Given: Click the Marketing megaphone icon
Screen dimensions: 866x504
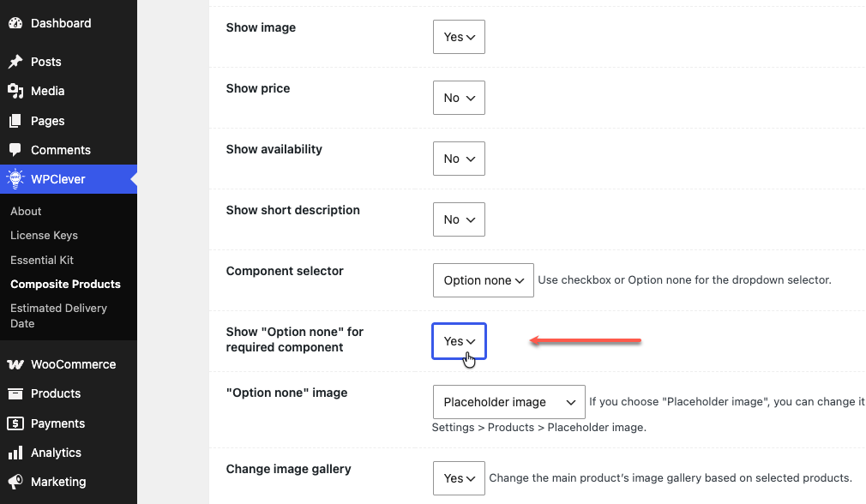Looking at the screenshot, I should [15, 482].
